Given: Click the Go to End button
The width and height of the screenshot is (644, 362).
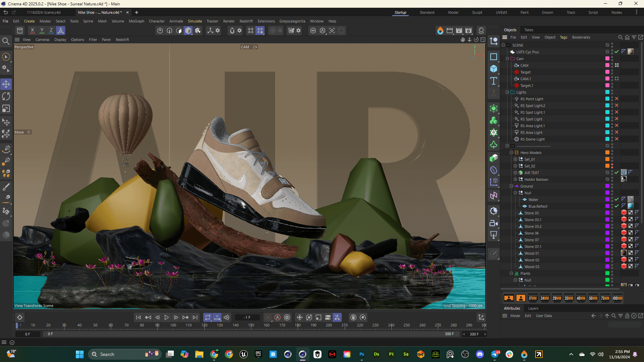Looking at the screenshot, I should click(195, 317).
